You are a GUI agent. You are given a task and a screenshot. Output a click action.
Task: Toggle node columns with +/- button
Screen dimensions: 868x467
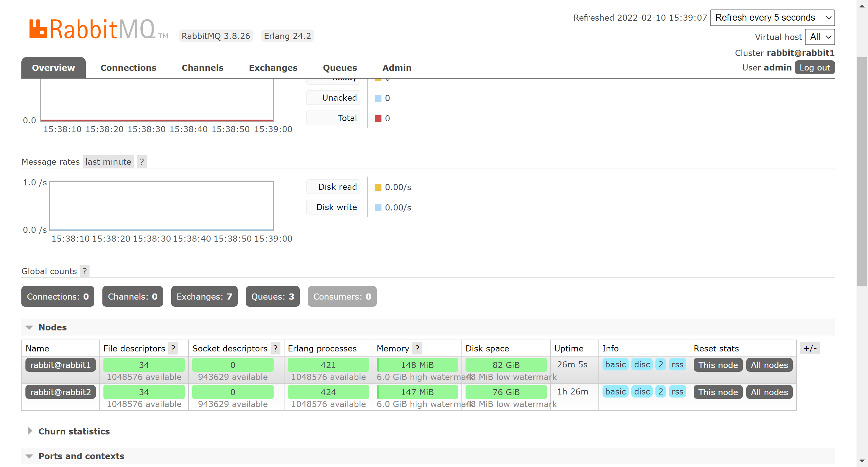tap(810, 348)
